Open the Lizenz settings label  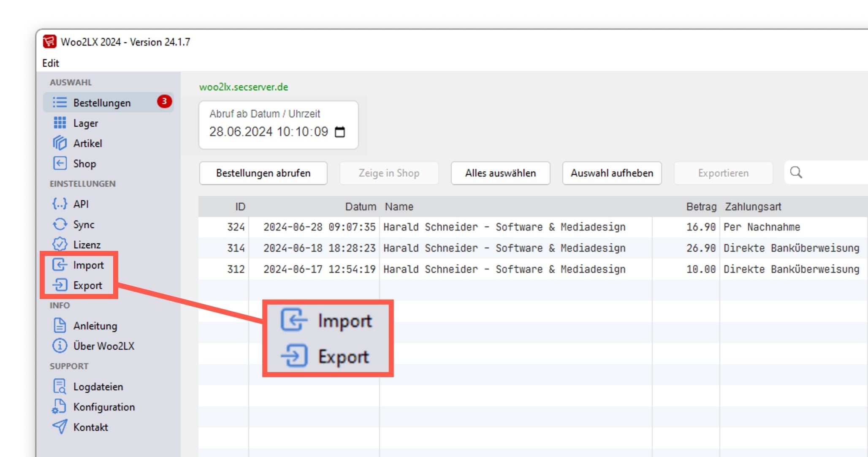click(87, 245)
